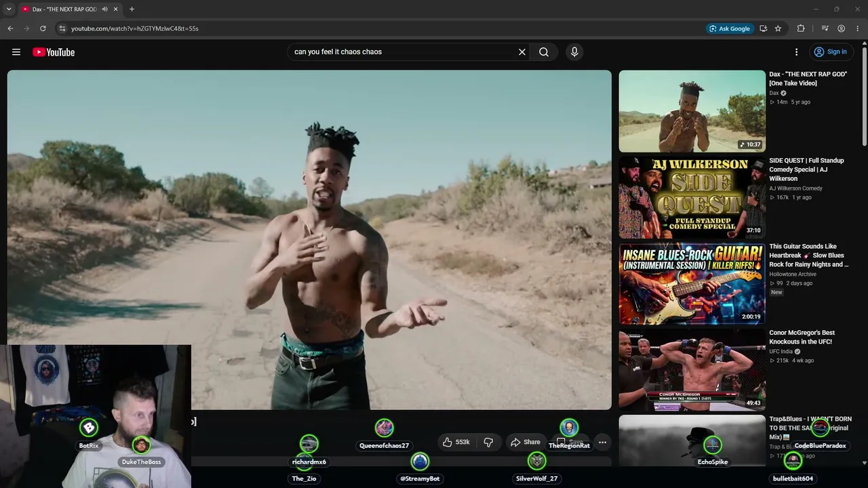Mute the tab via speaker icon
The image size is (868, 488).
(x=104, y=9)
